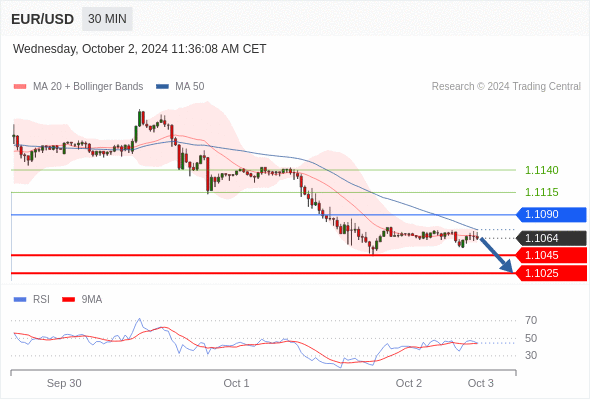Click the 30 MIN timeframe badge
The width and height of the screenshot is (590, 400).
(107, 19)
